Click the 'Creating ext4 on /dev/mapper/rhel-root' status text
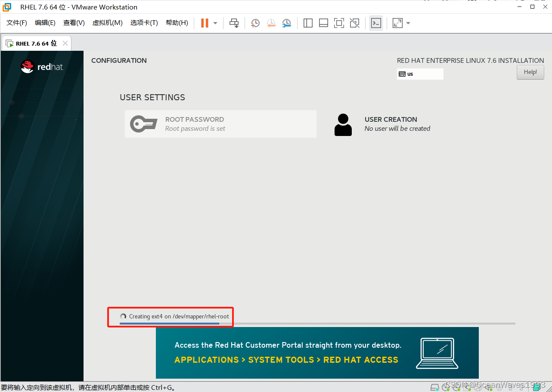552x392 pixels. [179, 316]
